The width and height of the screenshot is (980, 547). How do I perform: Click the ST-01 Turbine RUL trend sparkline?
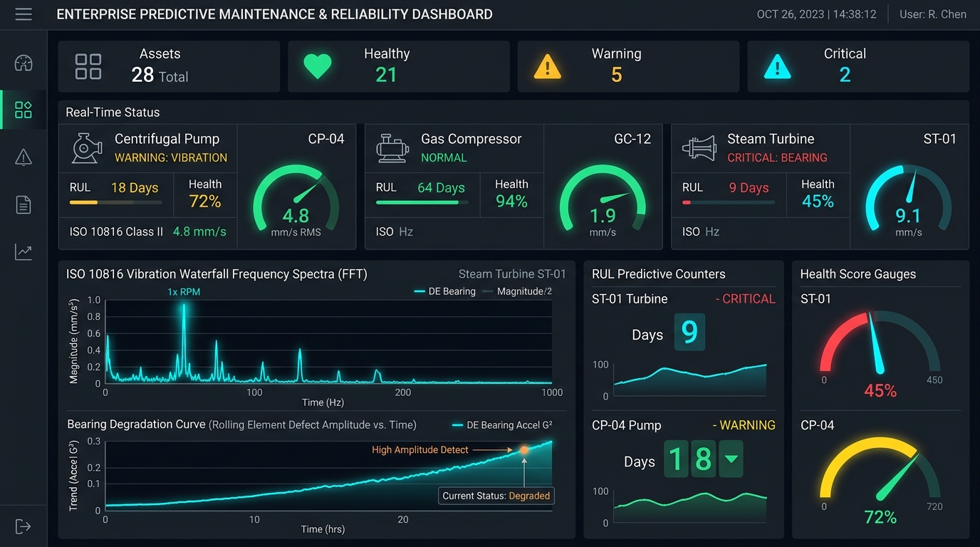tap(690, 380)
